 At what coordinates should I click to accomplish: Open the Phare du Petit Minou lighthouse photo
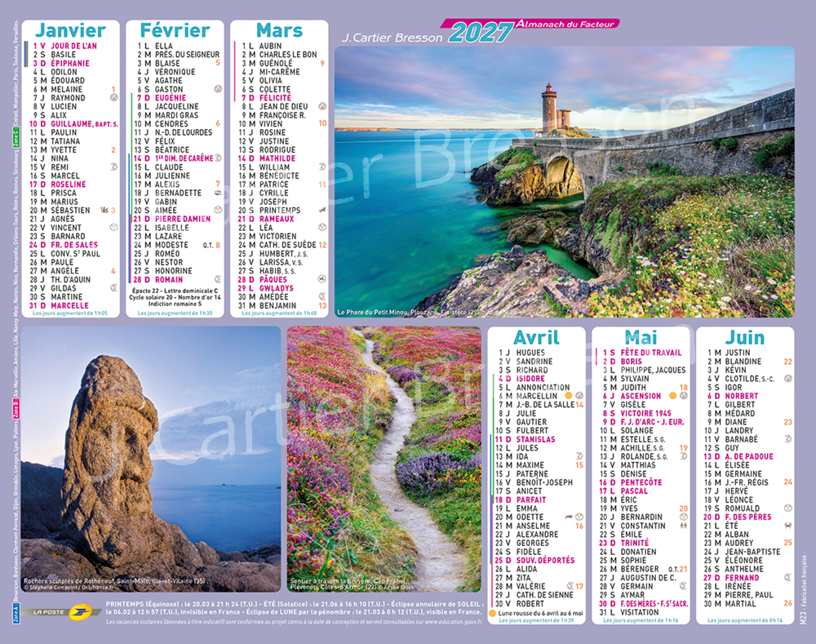pyautogui.click(x=564, y=181)
